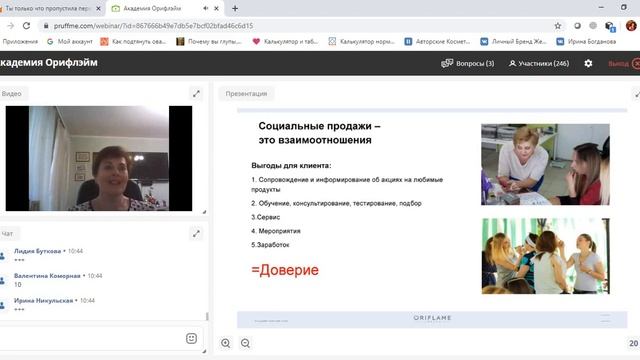
Task: Click the red '=Доверие' text on slide
Action: 285,270
